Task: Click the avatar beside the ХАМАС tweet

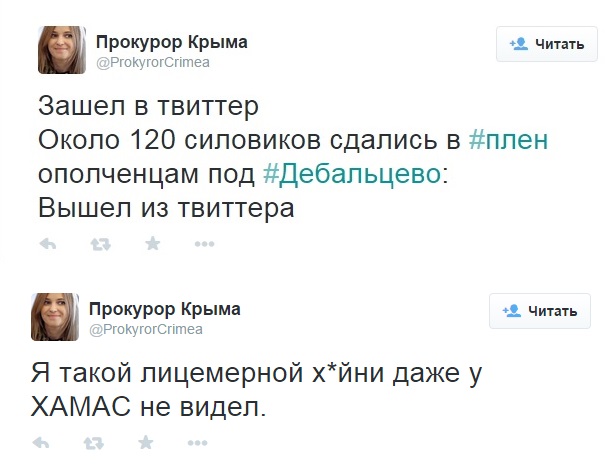Action: [x=58, y=317]
